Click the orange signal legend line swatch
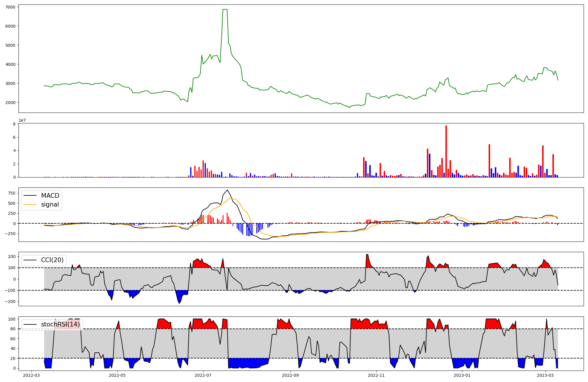The width and height of the screenshot is (588, 382). (x=30, y=205)
